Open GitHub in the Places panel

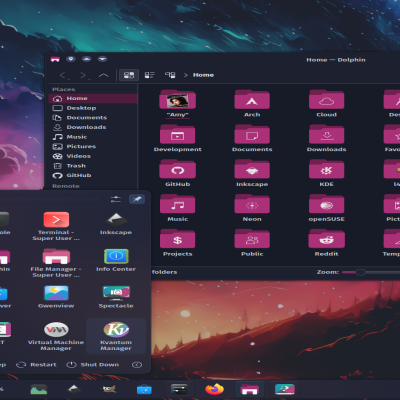[x=93, y=175]
